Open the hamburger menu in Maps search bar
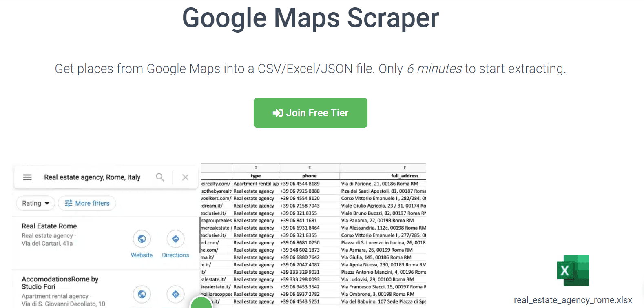644x308 pixels. (x=27, y=177)
